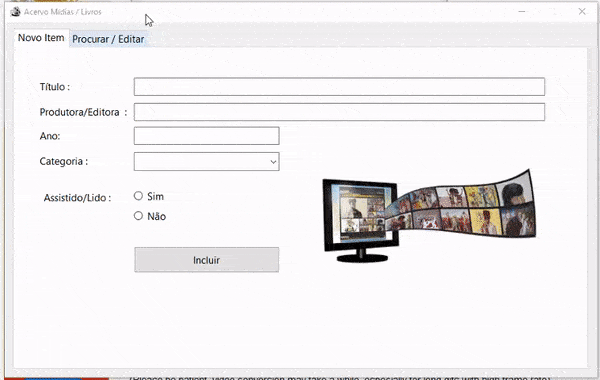Click the Acervo Mídias / Livros window title
The width and height of the screenshot is (600, 380).
click(63, 12)
